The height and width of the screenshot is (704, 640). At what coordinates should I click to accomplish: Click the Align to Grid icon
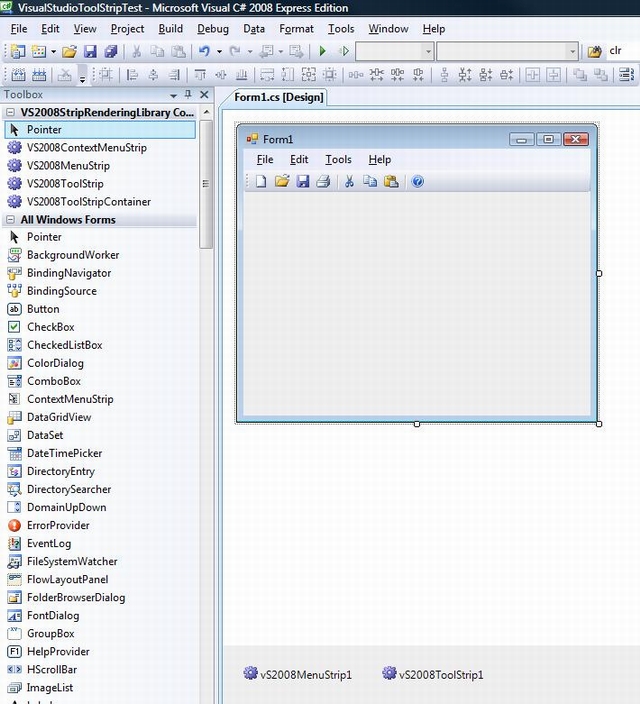pyautogui.click(x=106, y=75)
